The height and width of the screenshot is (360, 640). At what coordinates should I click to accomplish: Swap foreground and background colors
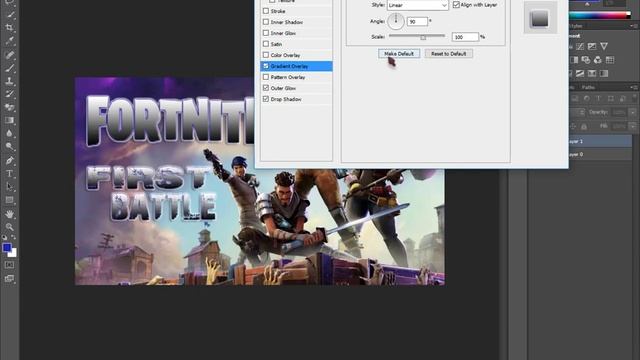13,237
